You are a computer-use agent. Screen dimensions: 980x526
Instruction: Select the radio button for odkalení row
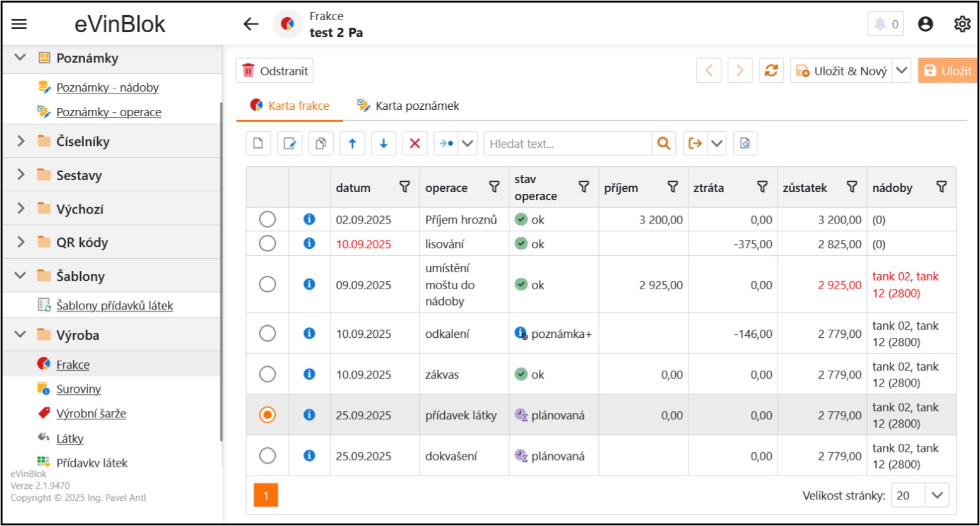coord(268,333)
